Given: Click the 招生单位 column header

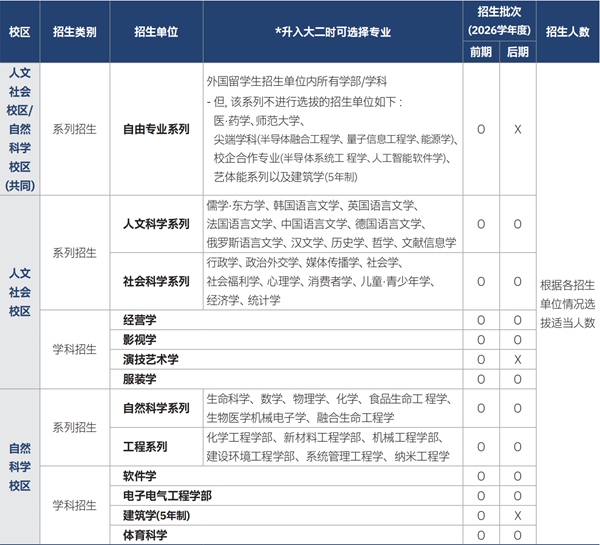Looking at the screenshot, I should point(156,32).
